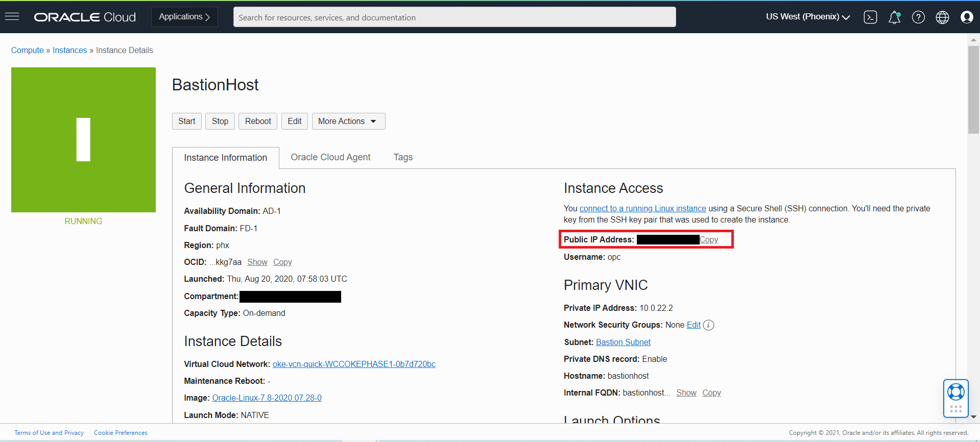This screenshot has width=980, height=442.
Task: Open Terms of Use and Privacy
Action: (x=49, y=433)
